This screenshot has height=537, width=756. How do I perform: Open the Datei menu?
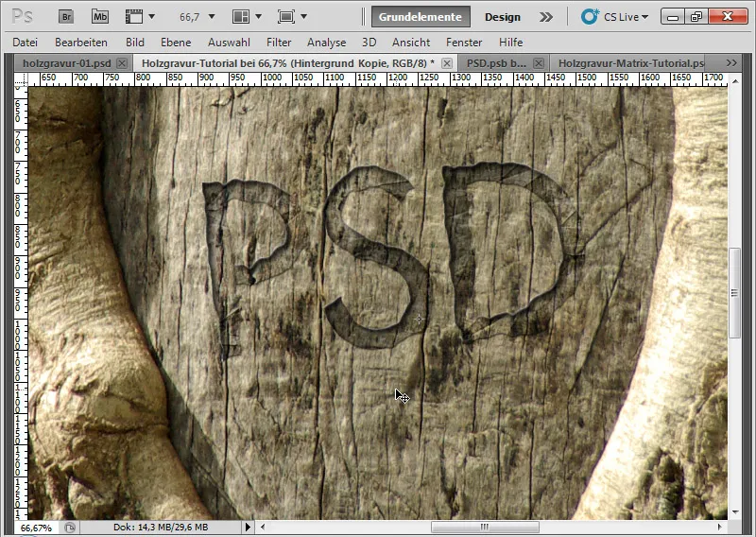click(26, 43)
